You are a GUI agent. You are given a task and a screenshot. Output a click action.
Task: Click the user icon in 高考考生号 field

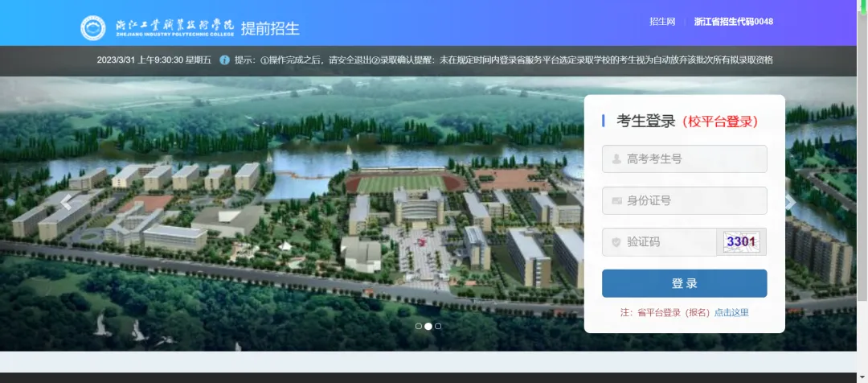tap(616, 159)
